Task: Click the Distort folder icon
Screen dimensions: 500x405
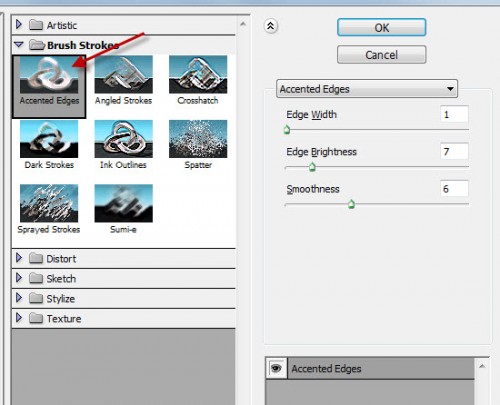Action: pos(36,258)
